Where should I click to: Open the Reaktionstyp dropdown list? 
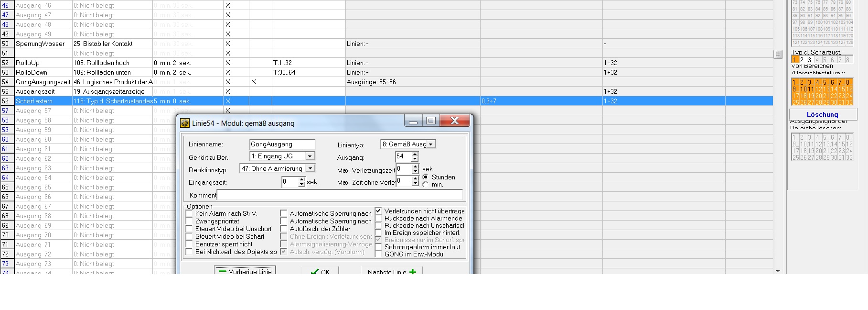(x=310, y=168)
